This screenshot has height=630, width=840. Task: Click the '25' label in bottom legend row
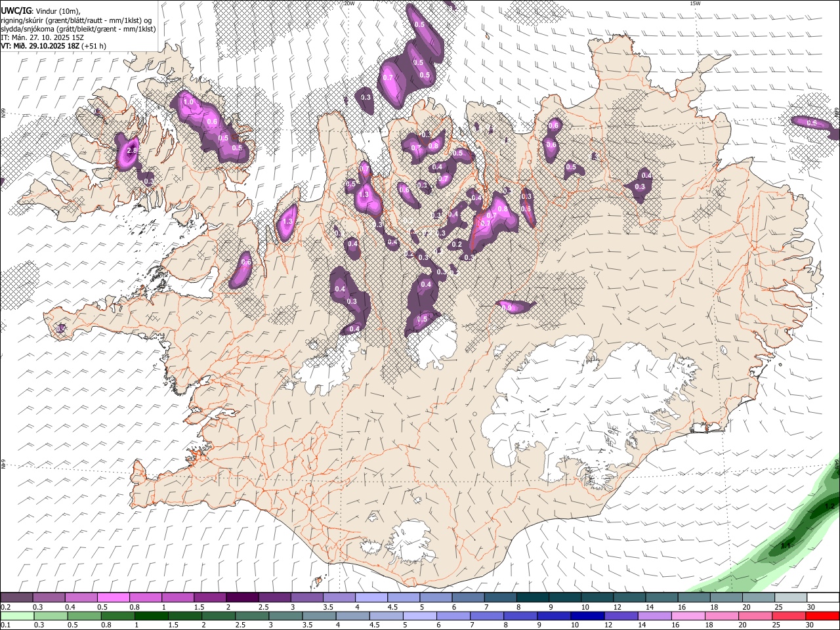point(776,625)
